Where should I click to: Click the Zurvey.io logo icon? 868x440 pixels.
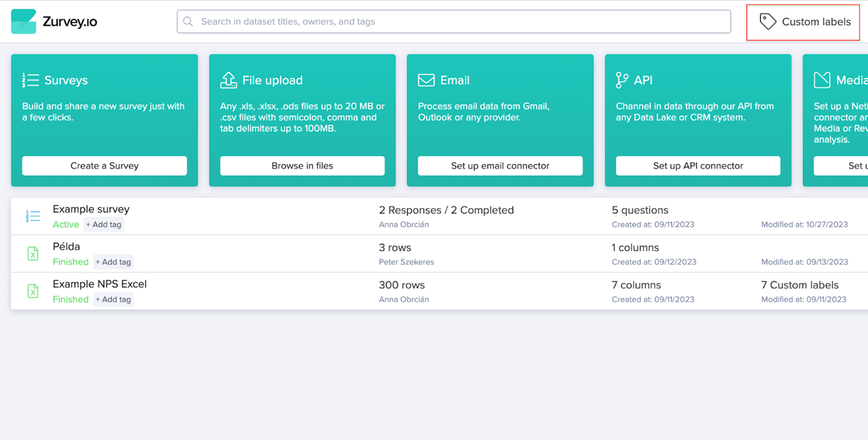click(24, 21)
